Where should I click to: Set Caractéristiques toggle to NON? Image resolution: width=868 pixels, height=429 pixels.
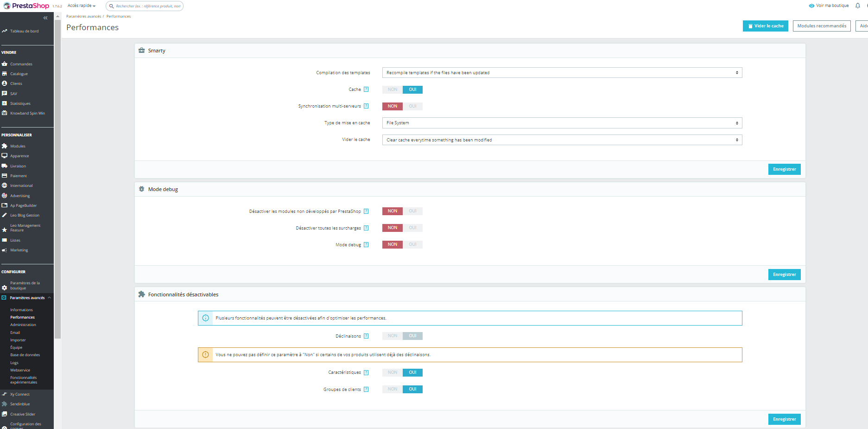[x=393, y=372]
